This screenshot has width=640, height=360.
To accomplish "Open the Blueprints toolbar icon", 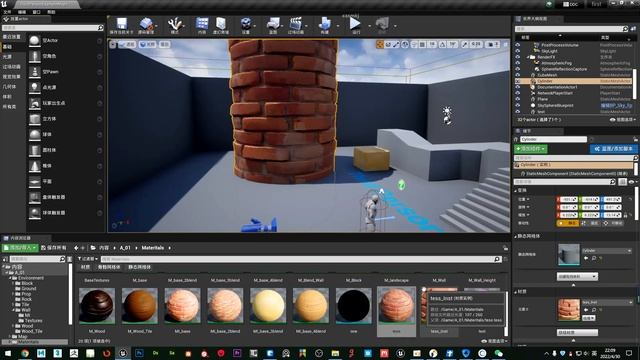I will click(273, 25).
